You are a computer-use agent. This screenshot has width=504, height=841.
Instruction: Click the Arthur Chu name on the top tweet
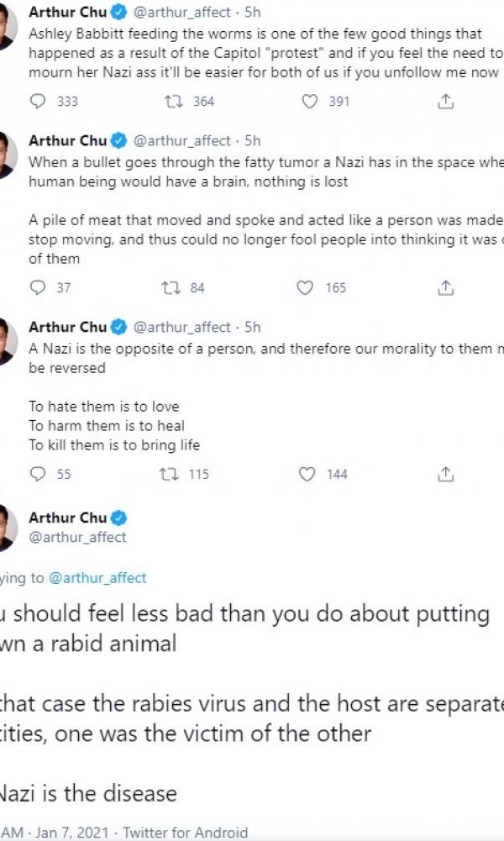(x=68, y=12)
